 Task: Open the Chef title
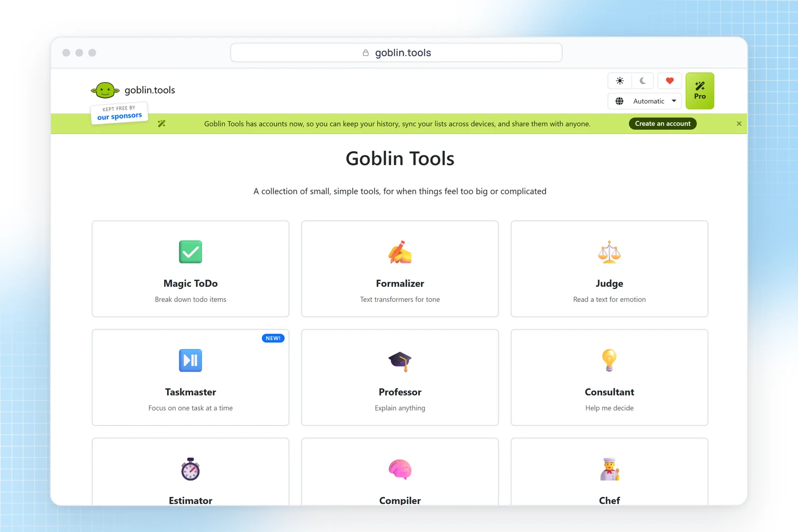[x=609, y=500]
